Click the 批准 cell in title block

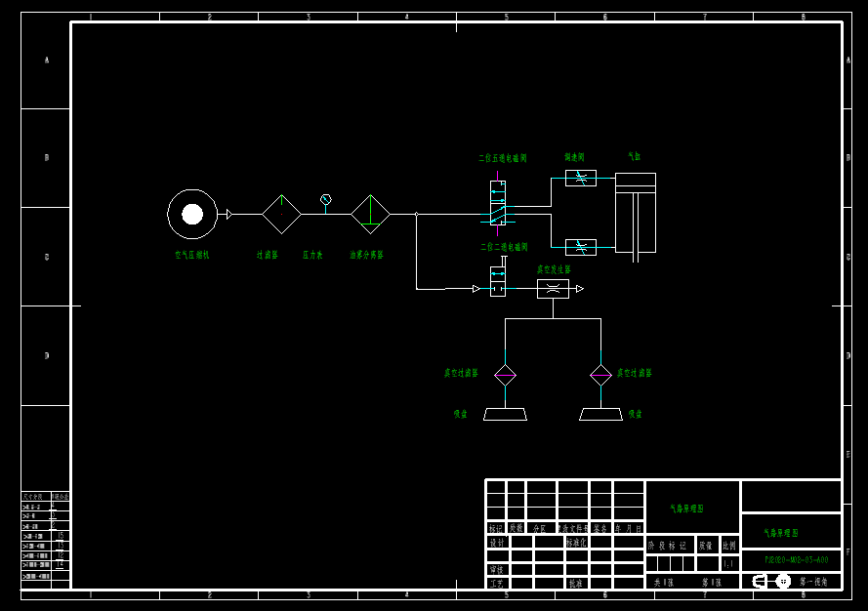[576, 583]
